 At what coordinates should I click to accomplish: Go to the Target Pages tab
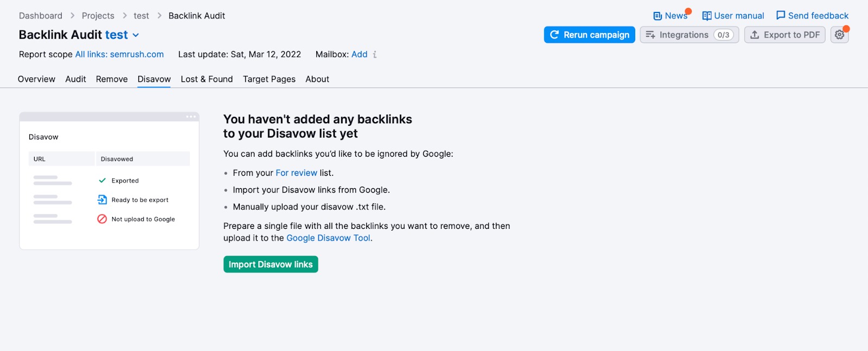(269, 79)
